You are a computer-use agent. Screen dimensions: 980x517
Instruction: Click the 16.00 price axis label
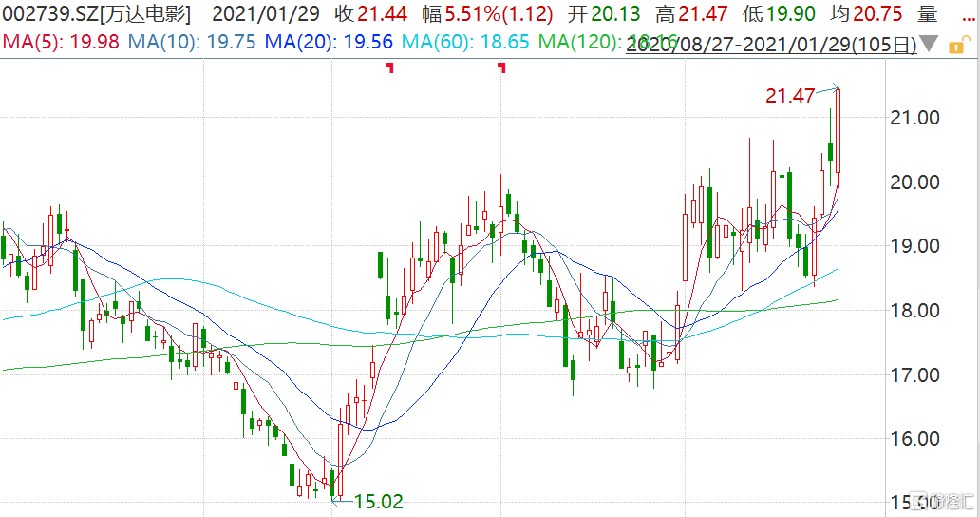point(914,438)
